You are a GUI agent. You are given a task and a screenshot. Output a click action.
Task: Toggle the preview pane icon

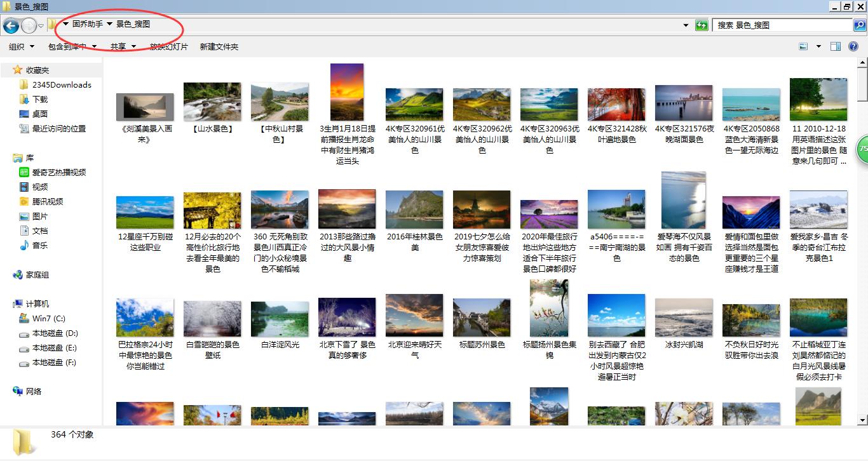pos(836,46)
